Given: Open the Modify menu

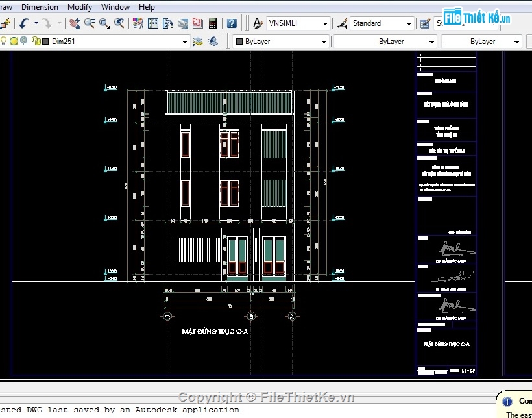Looking at the screenshot, I should click(80, 6).
